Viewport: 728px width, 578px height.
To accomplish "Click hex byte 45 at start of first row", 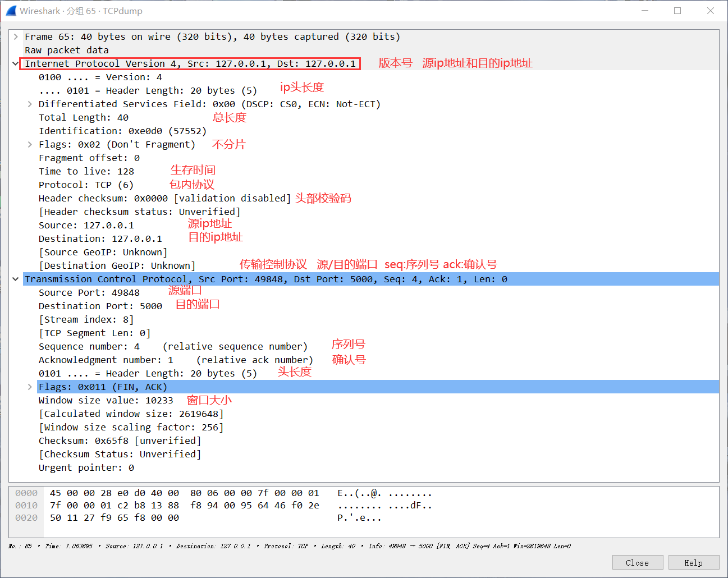I will tap(56, 493).
